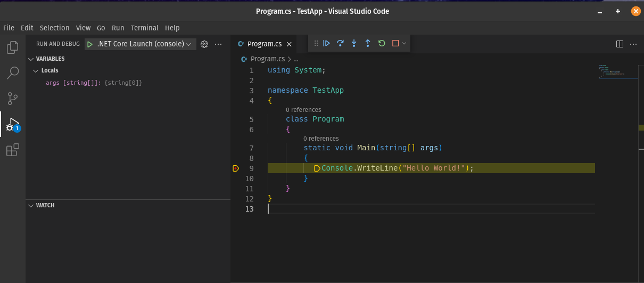
Task: Restart the debug session
Action: click(x=382, y=43)
